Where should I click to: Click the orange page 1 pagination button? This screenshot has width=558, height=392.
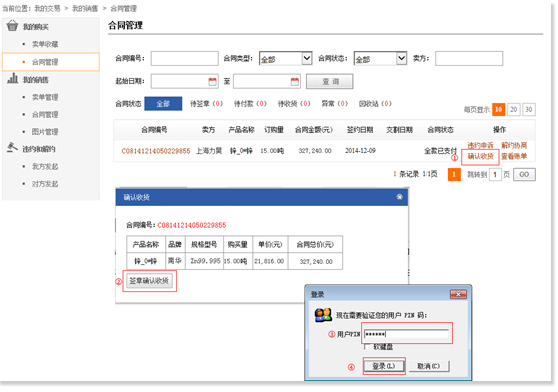tap(454, 174)
